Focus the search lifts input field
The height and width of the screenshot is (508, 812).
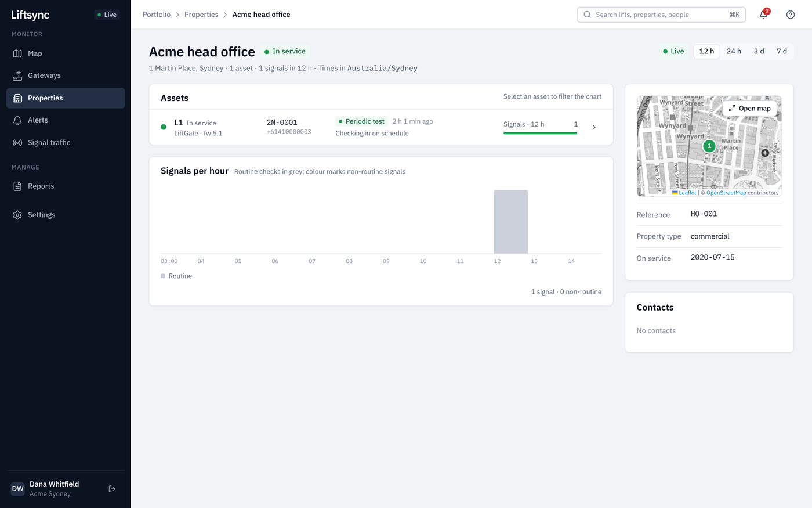coord(661,15)
